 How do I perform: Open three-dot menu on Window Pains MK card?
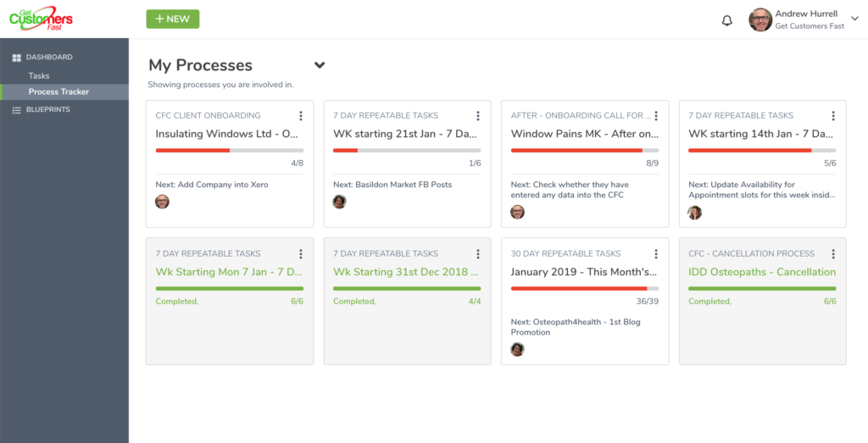656,115
